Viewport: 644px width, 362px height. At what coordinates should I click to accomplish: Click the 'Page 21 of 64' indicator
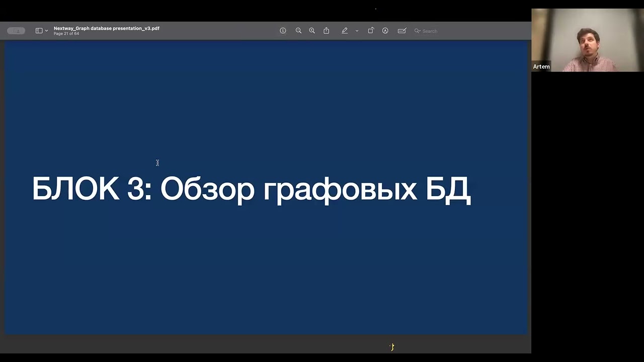66,34
